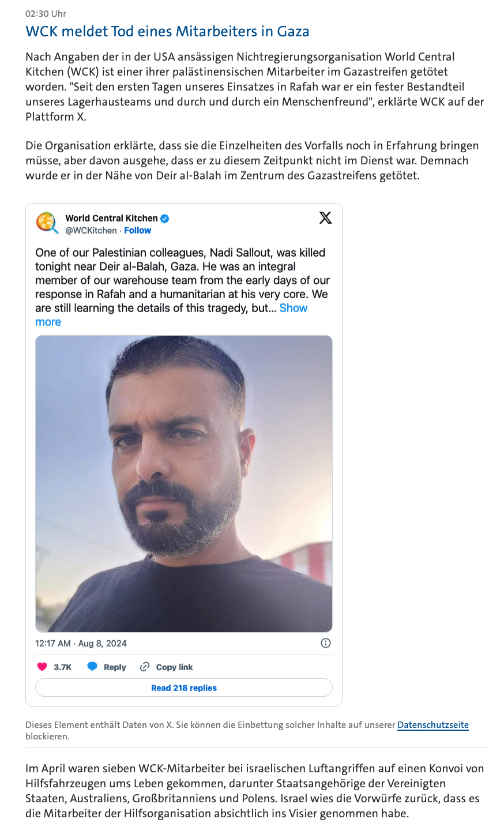Click the 3.7K likes count
The height and width of the screenshot is (834, 504).
[62, 667]
